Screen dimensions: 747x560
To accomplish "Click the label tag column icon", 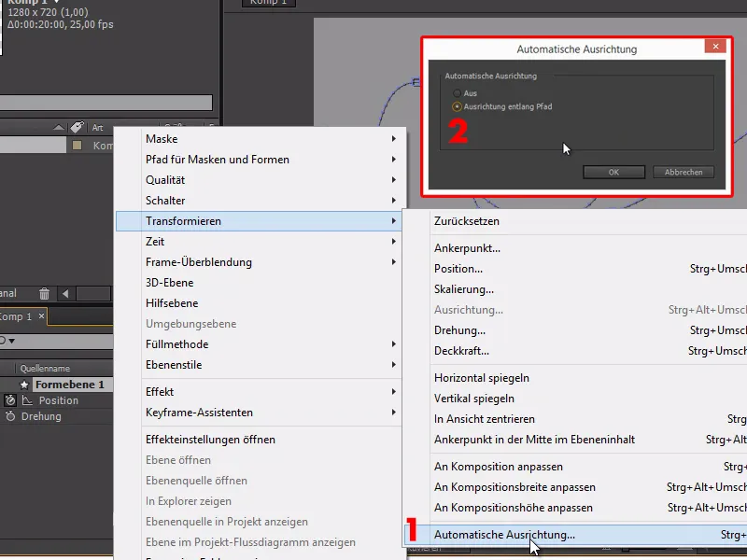I will pos(77,127).
